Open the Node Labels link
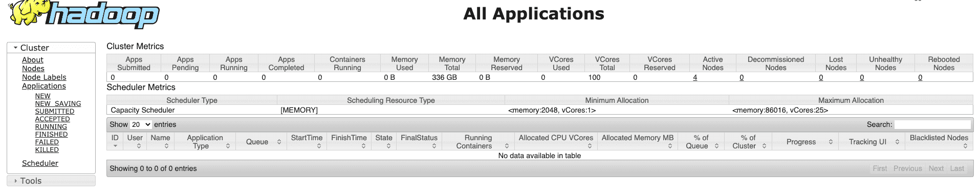The height and width of the screenshot is (196, 980). [x=44, y=77]
